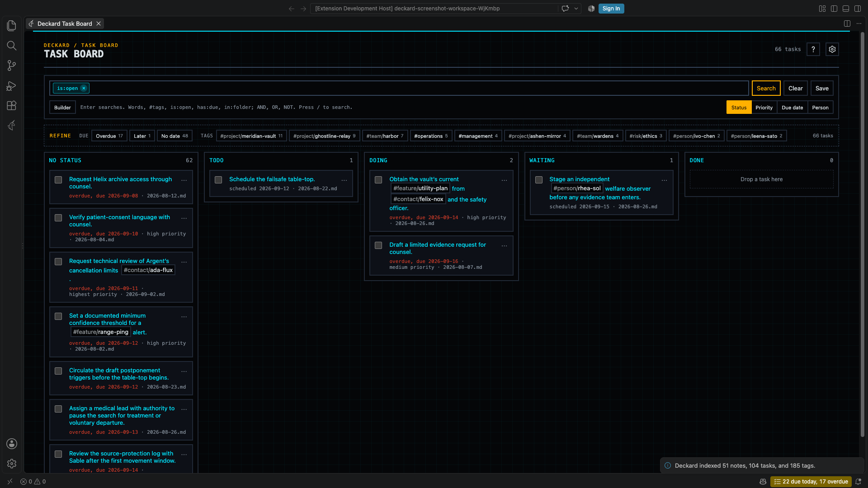Check off Verify patient-consent language task
This screenshot has height=488, width=868.
tap(58, 218)
